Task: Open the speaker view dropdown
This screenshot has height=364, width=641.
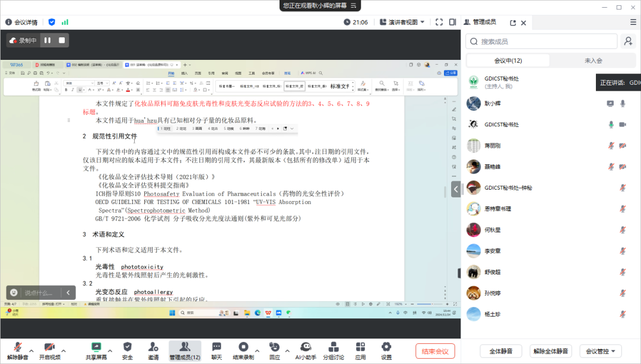Action: (x=402, y=22)
